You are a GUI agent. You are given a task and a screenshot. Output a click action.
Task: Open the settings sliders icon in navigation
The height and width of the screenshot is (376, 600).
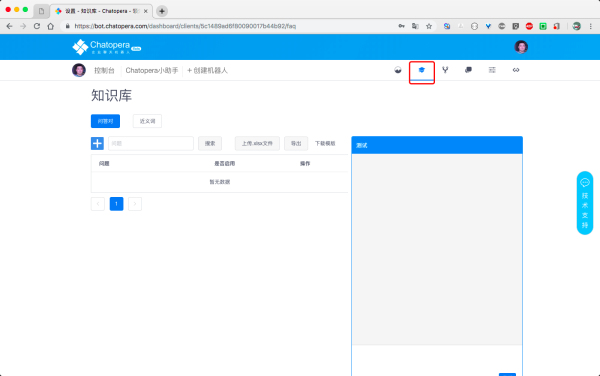pos(492,70)
